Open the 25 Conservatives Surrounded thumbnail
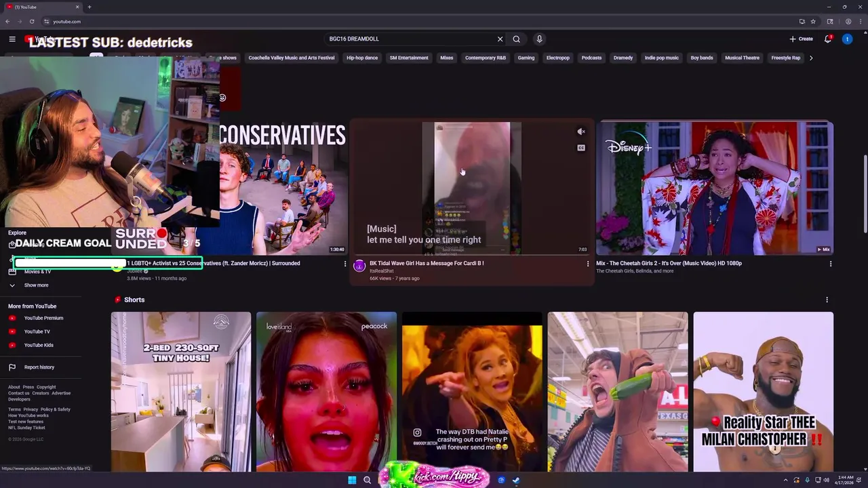 coord(283,188)
